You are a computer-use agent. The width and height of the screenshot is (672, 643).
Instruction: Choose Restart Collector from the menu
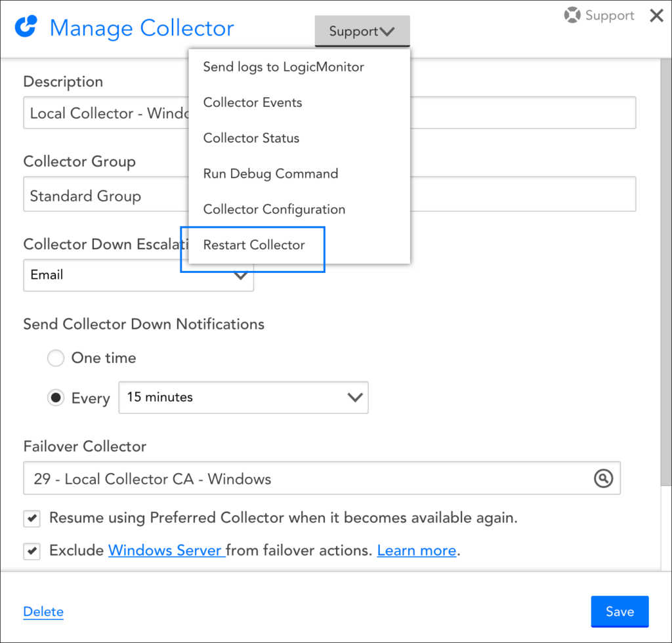pos(254,245)
